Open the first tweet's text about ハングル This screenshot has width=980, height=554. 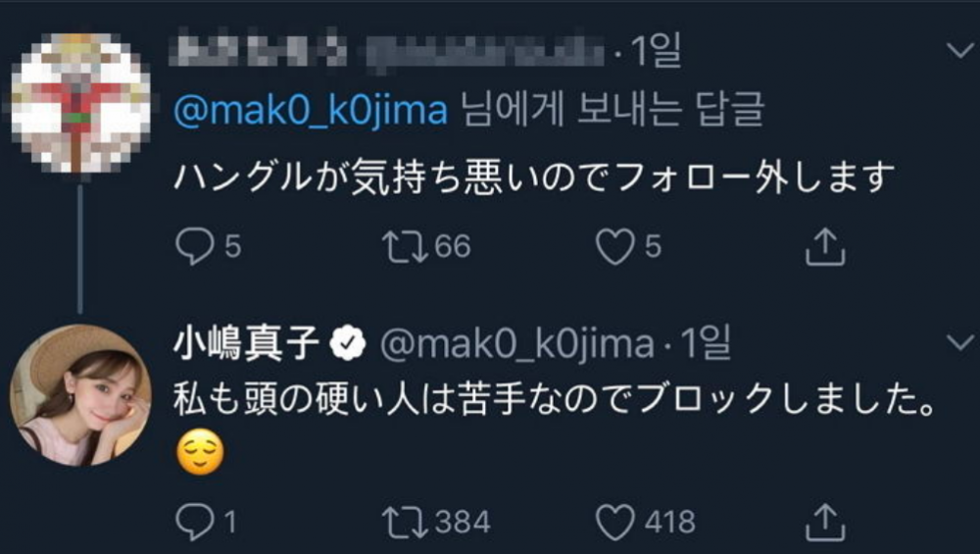point(534,176)
